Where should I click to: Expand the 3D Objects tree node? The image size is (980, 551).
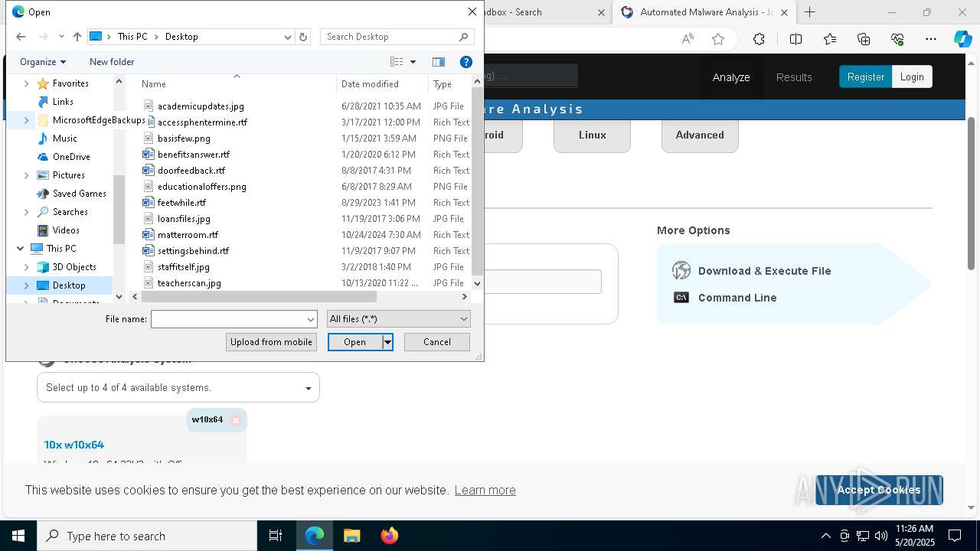27,267
